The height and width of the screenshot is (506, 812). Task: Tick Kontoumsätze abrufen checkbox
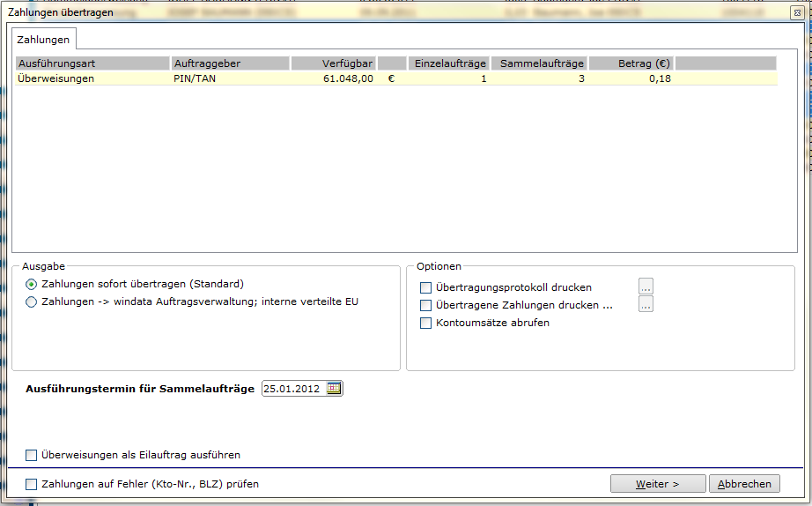(425, 323)
